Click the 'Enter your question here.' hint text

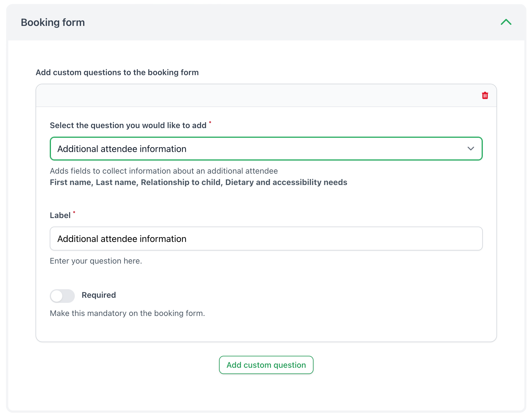96,261
